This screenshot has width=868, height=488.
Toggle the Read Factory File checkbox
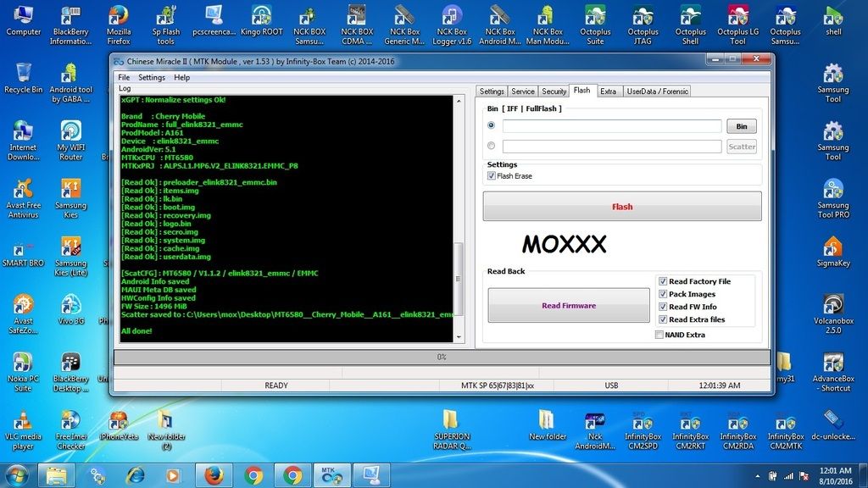coord(663,281)
